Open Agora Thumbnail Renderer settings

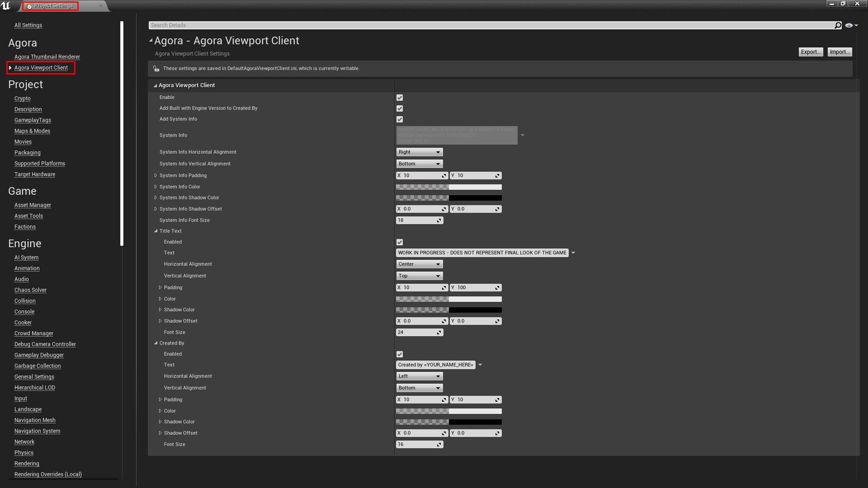(47, 57)
